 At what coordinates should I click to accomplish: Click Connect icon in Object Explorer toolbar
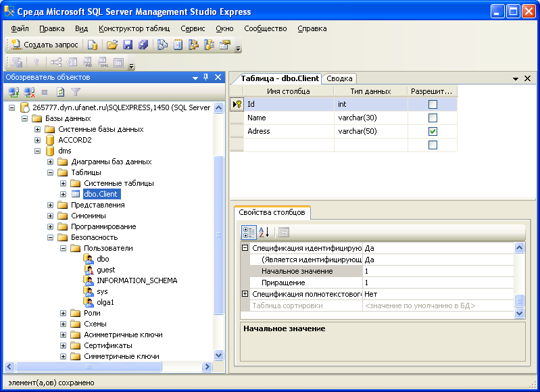[x=14, y=92]
